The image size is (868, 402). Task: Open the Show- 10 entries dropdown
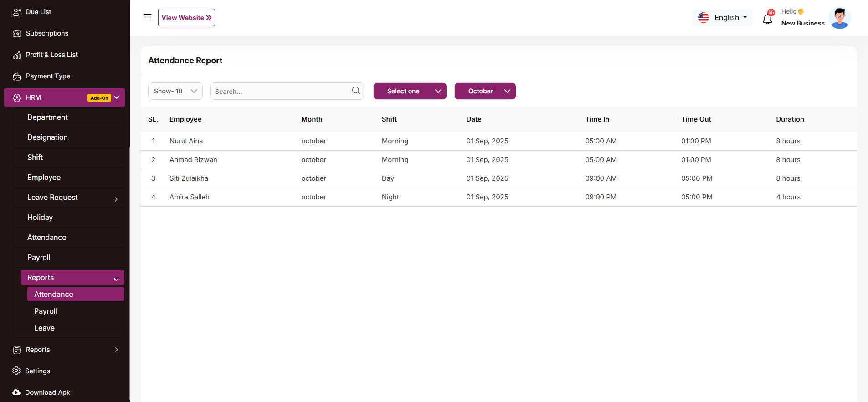coord(175,91)
